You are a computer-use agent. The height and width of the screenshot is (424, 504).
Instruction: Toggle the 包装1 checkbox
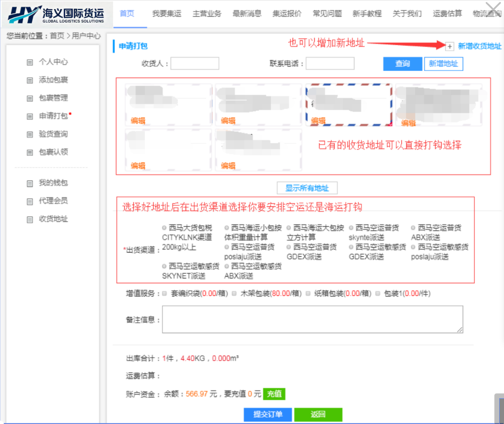coord(378,293)
